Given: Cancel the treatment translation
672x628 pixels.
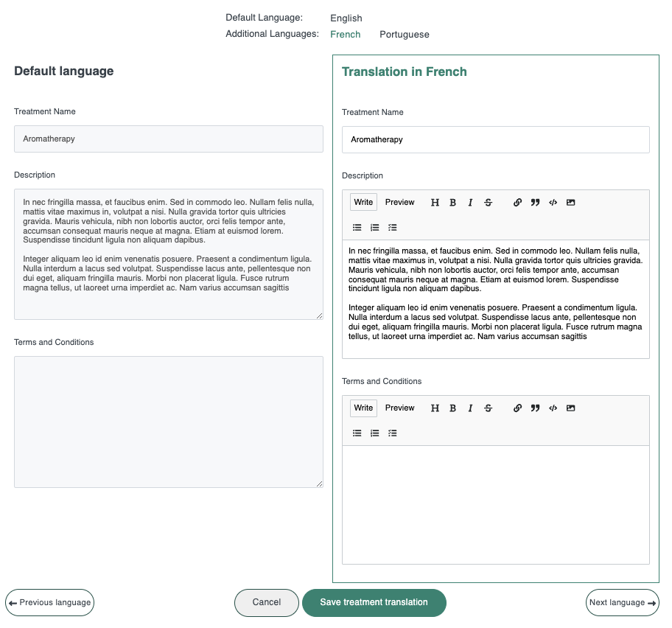Looking at the screenshot, I should point(267,603).
